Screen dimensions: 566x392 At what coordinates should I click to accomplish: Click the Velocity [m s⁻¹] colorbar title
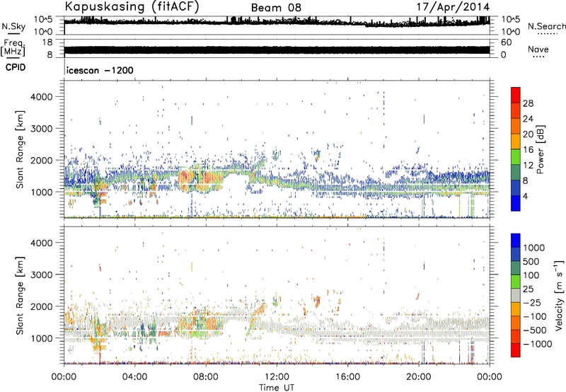559,295
